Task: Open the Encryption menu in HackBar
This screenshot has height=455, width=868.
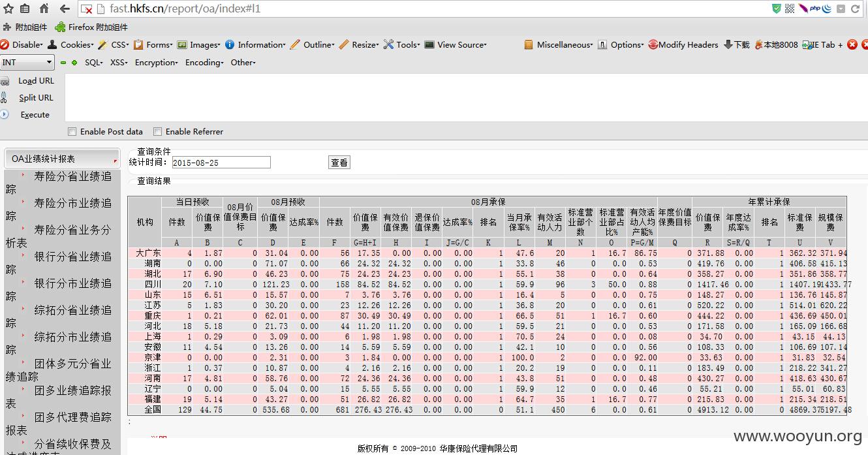Action: [156, 63]
